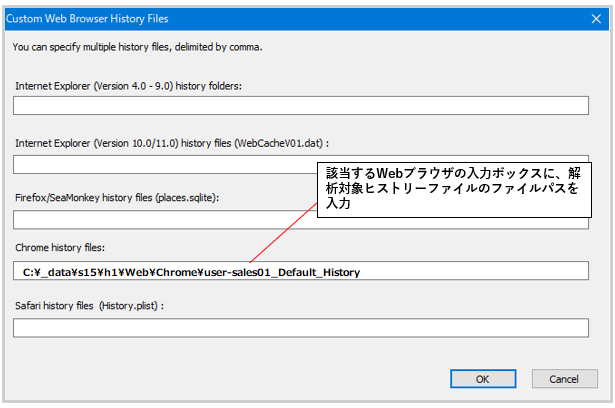Select the Firefox/SeaMonkey places.sqlite input field
Image resolution: width=615 pixels, height=408 pixels.
pyautogui.click(x=165, y=220)
